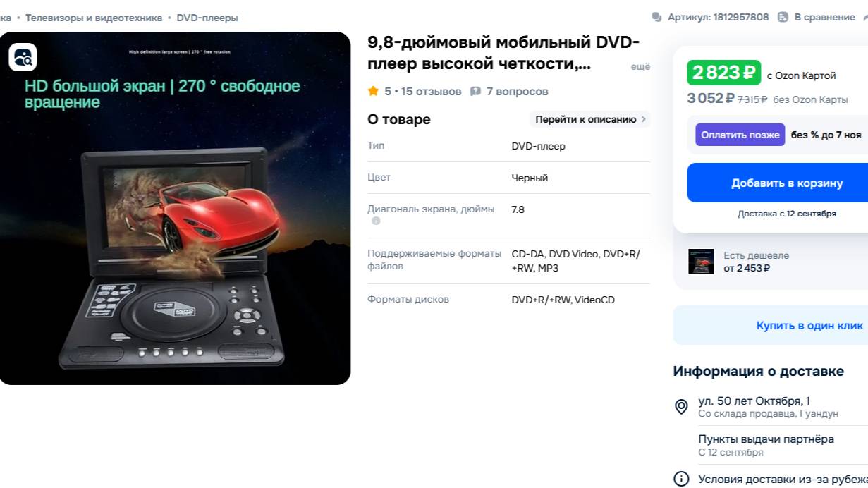Select the green Ozon Card price 2823 ₽
Image resolution: width=868 pixels, height=488 pixels.
pyautogui.click(x=724, y=73)
